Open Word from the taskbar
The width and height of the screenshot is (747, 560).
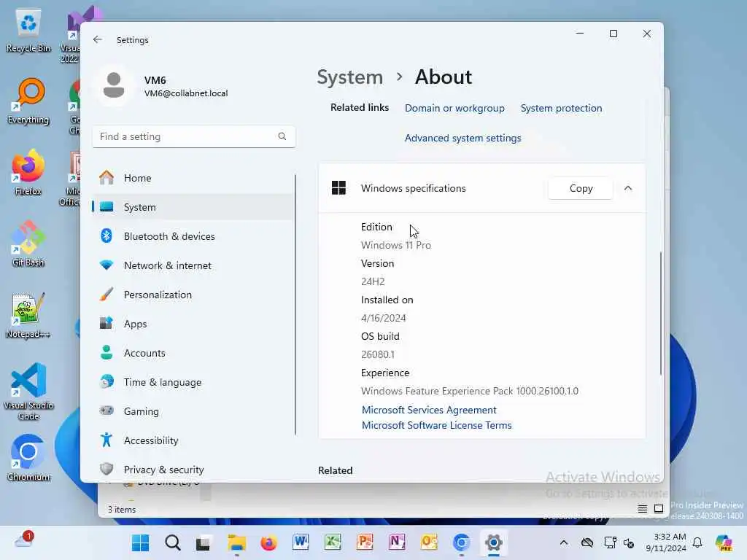[x=301, y=542]
